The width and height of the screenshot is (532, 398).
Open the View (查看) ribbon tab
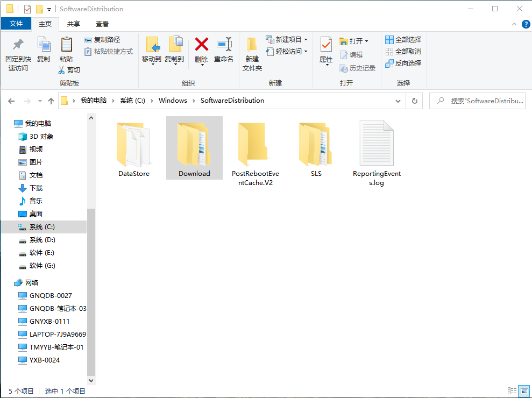(102, 24)
